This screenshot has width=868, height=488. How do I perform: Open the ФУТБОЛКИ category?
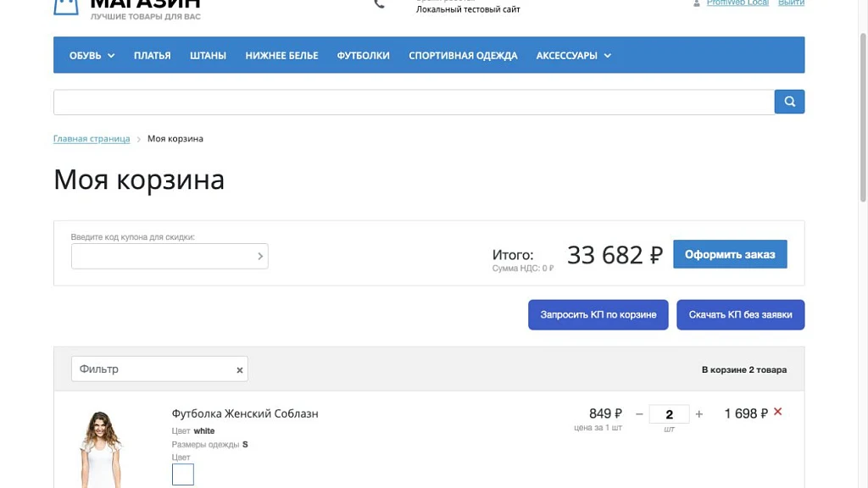point(363,55)
